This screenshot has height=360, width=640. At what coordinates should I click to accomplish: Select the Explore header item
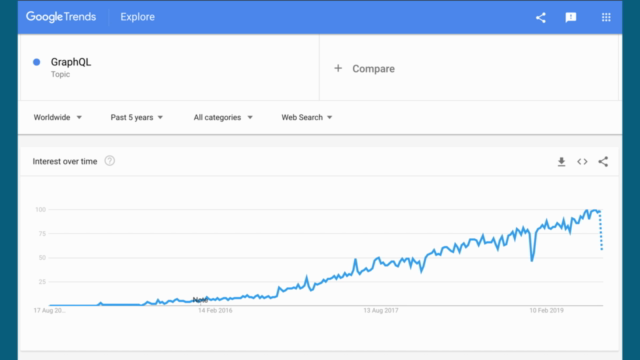click(x=138, y=17)
